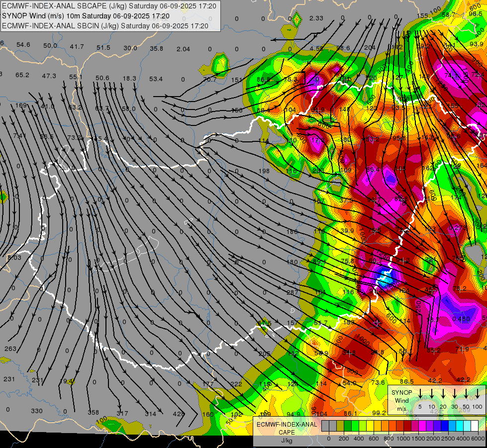Click the 2500 tick label on the CAPE scale
Screen dimensions: 487x448
pos(448,439)
